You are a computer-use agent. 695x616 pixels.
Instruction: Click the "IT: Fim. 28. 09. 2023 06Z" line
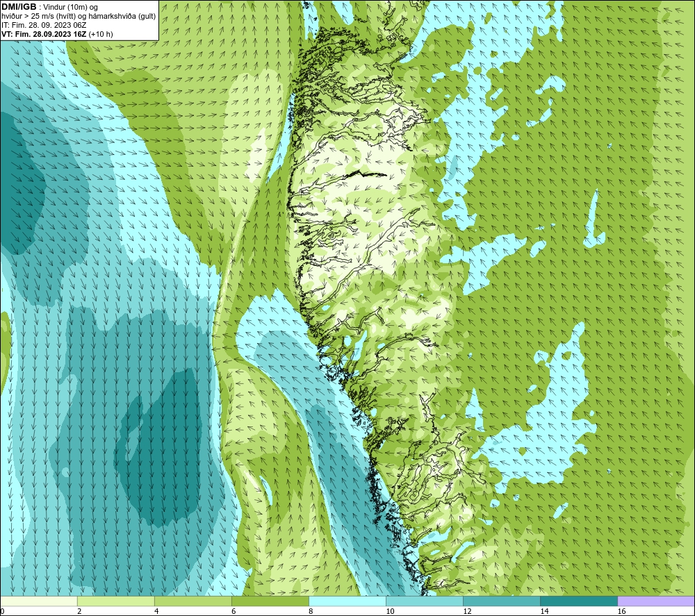point(44,25)
